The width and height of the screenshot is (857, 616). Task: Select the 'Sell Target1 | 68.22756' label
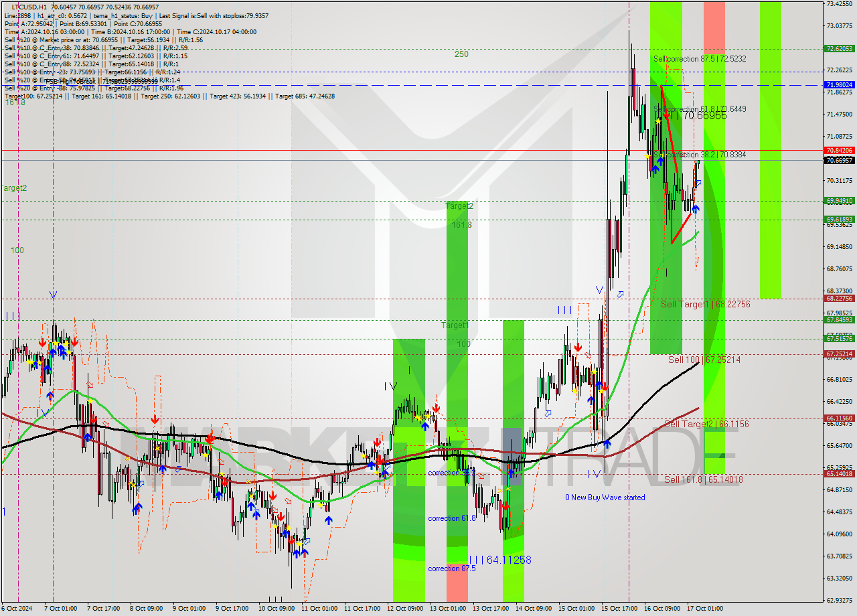click(x=705, y=304)
